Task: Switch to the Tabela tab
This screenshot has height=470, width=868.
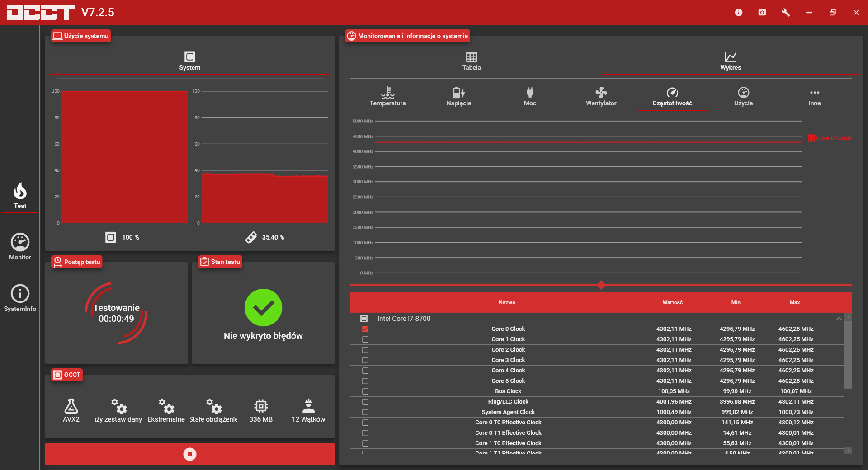Action: pyautogui.click(x=472, y=61)
